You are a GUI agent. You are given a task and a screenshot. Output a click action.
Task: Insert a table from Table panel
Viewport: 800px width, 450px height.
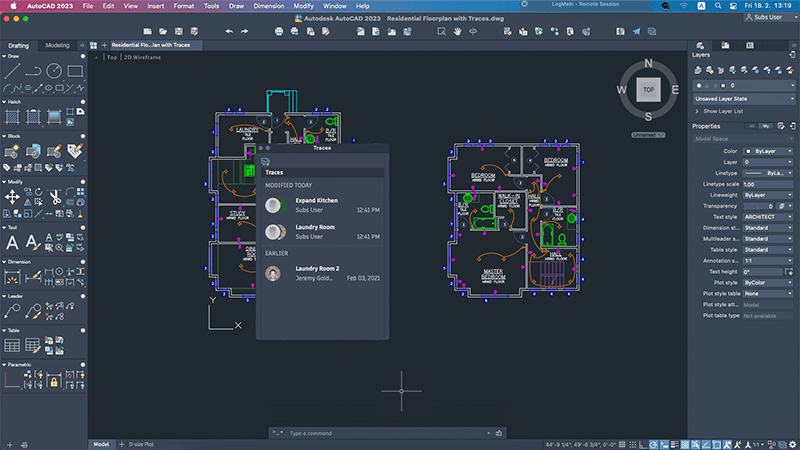[x=12, y=345]
